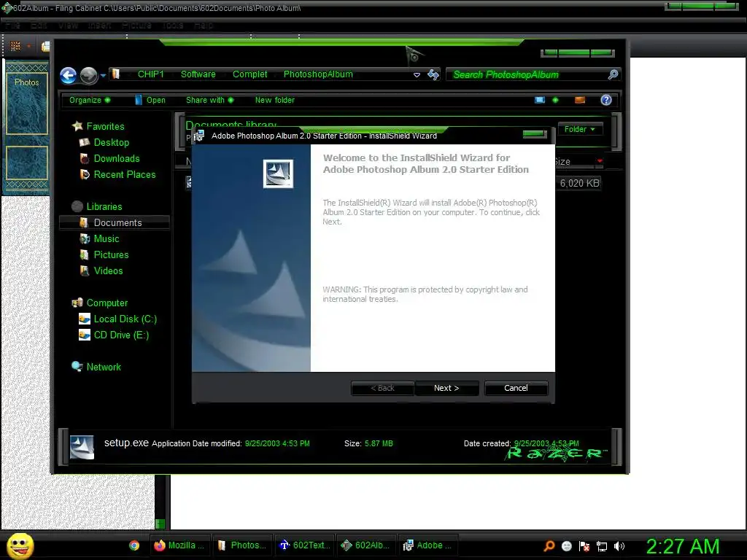Launch Chrome from the taskbar
This screenshot has width=747, height=560.
point(134,545)
